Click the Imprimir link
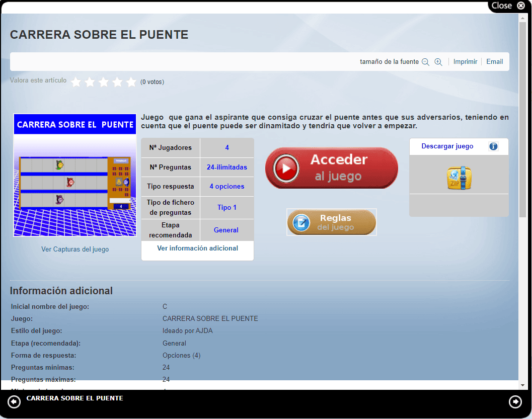This screenshot has width=532, height=419. tap(465, 61)
